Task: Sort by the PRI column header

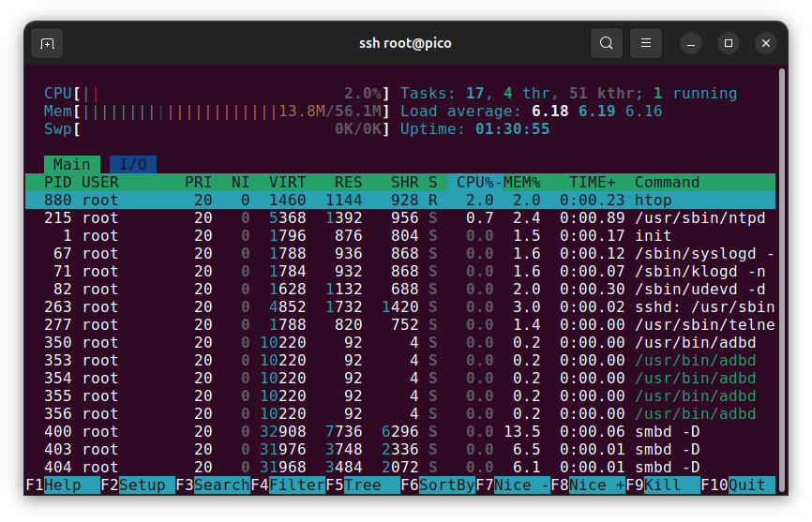Action: pos(199,183)
